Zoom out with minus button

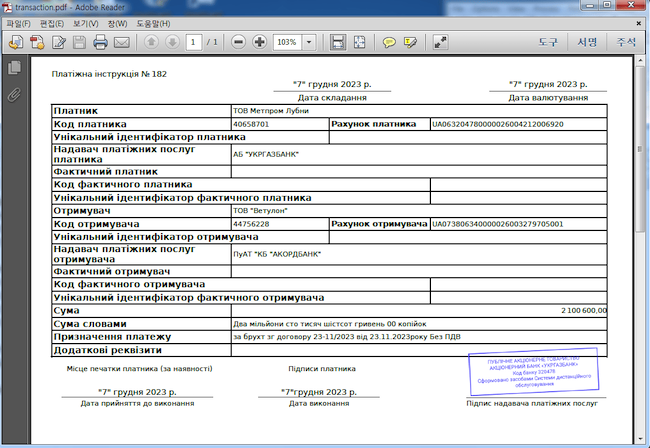pyautogui.click(x=238, y=42)
